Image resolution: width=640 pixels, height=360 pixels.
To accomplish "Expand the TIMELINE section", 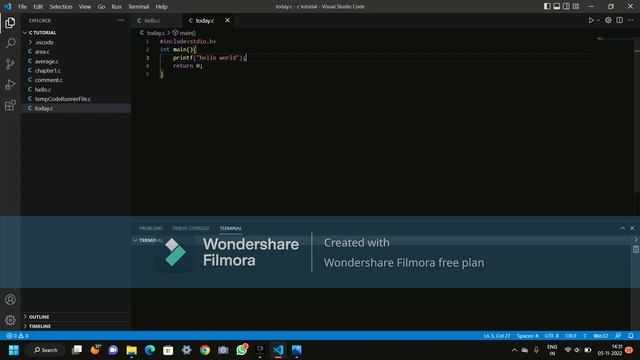I will coord(76,326).
